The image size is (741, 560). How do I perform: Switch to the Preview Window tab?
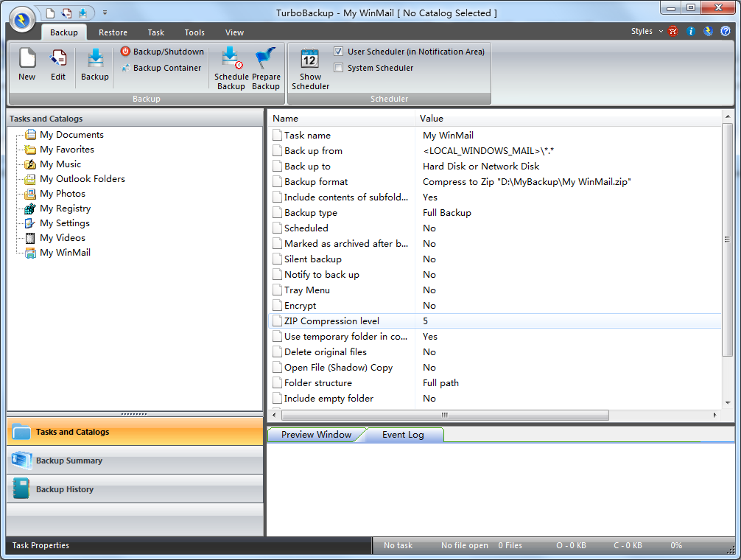tap(316, 435)
